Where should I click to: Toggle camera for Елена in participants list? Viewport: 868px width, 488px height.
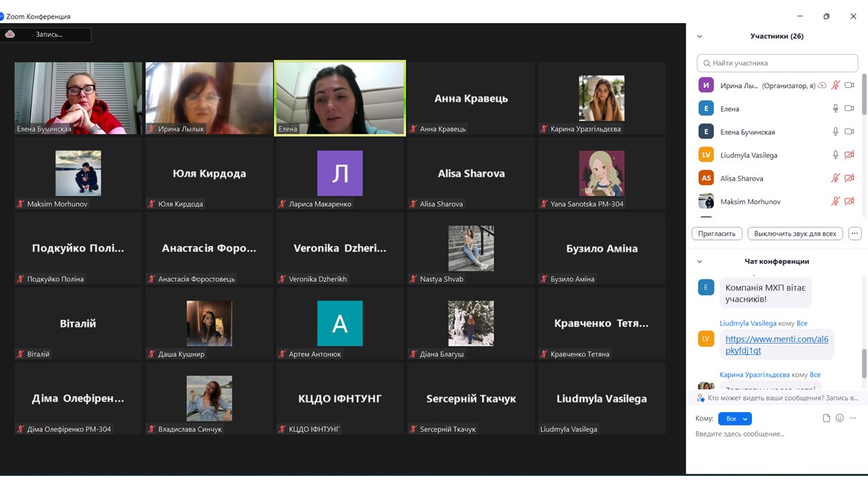(x=849, y=108)
